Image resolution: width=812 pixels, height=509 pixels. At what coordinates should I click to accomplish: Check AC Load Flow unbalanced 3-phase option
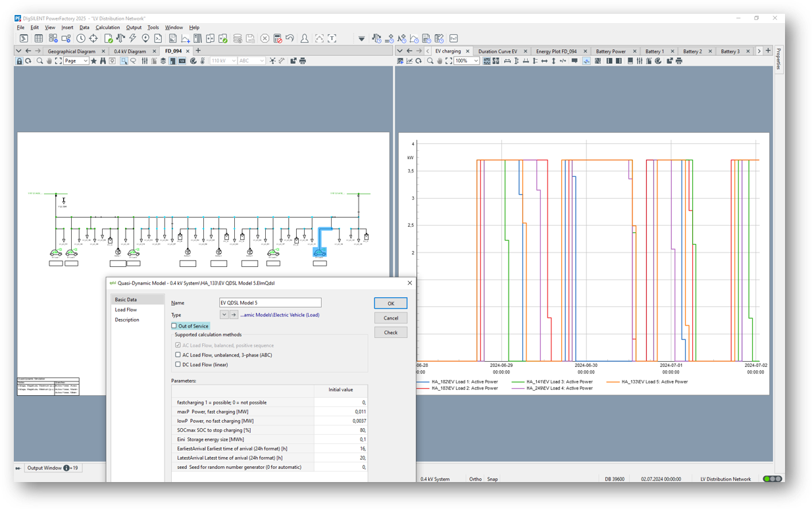(x=178, y=355)
